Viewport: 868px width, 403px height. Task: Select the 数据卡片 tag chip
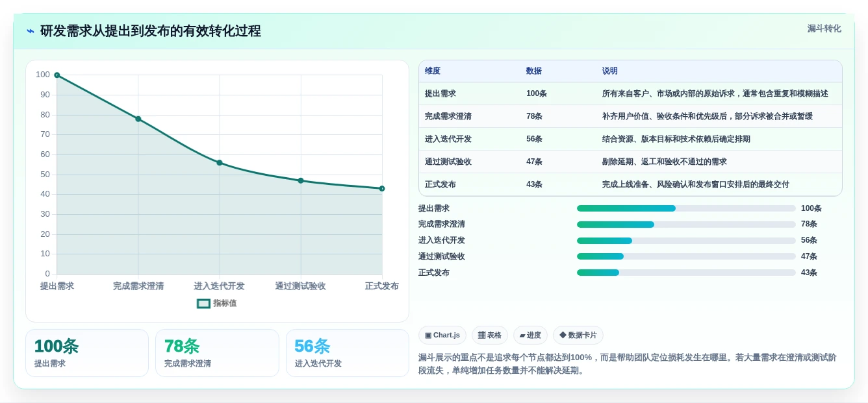click(578, 335)
